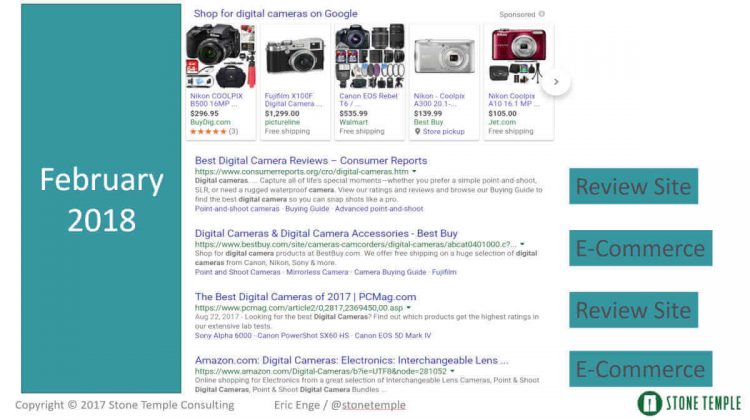This screenshot has width=750, height=420.
Task: Click the Walmart seller name
Action: [x=353, y=122]
